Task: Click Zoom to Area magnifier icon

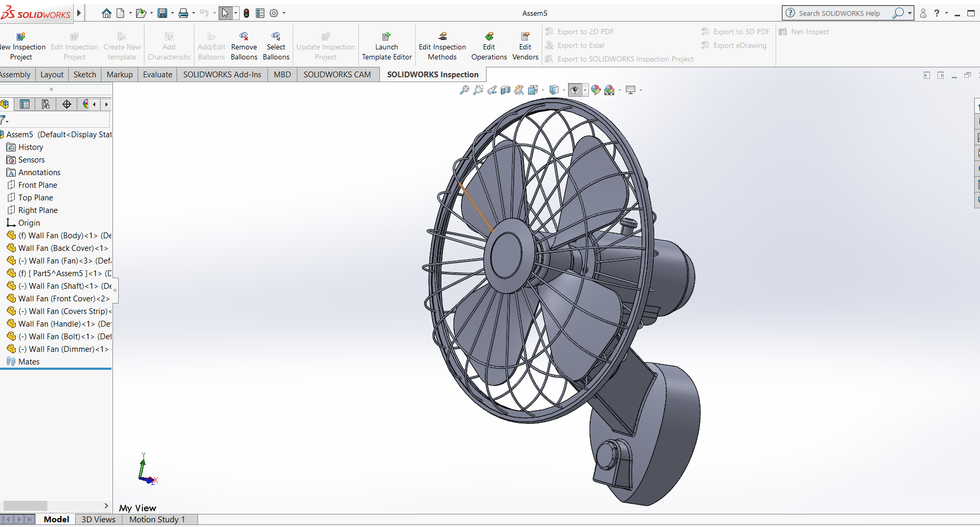Action: point(478,90)
